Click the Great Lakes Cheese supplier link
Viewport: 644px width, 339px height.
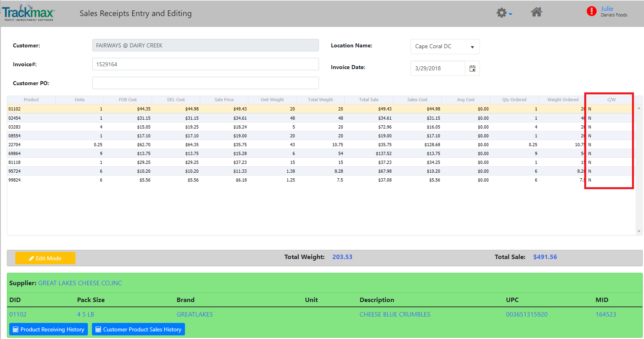pos(80,283)
